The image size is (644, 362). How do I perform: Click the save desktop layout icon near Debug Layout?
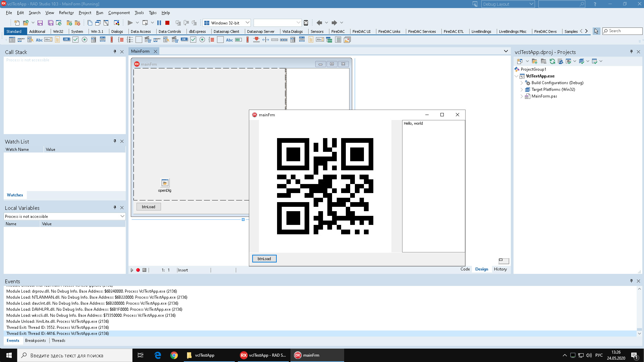[x=475, y=4]
